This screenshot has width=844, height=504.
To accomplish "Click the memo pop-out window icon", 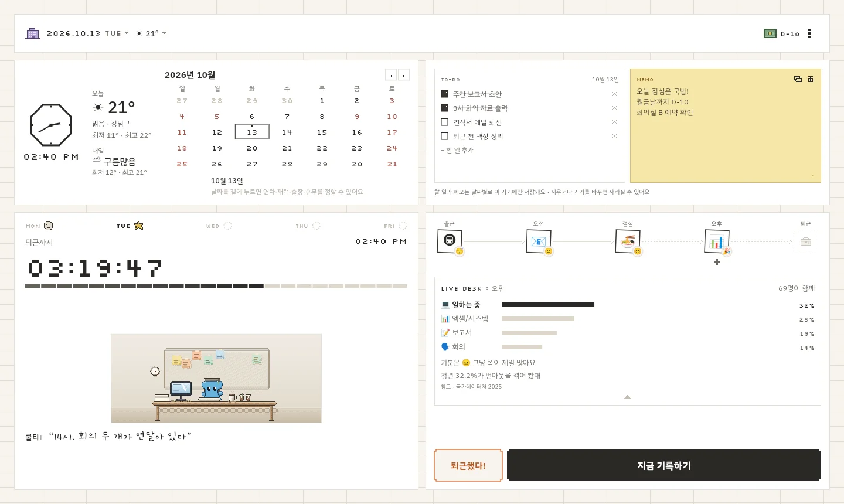I will 798,79.
